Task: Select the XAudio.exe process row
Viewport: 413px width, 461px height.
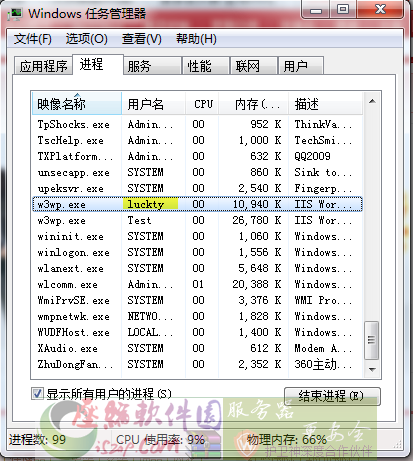Action: (x=197, y=348)
